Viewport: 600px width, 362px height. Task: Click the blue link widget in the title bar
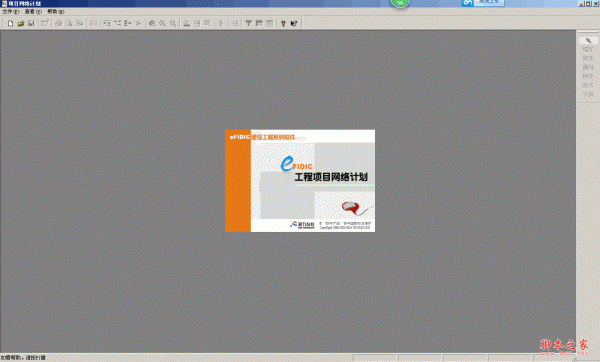click(x=483, y=3)
